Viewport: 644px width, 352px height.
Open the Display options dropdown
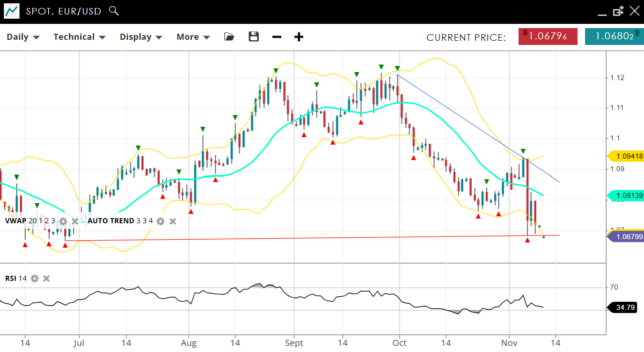[140, 37]
